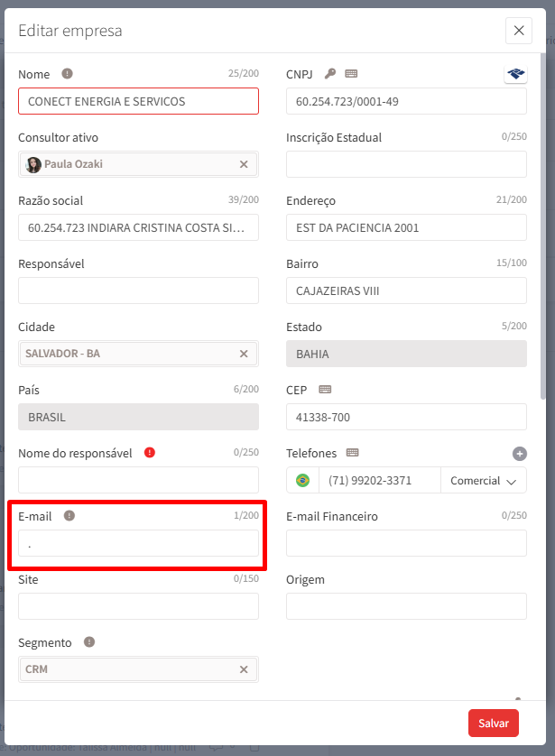This screenshot has width=555, height=756.
Task: Click the Brazil flag country selector
Action: 302,481
